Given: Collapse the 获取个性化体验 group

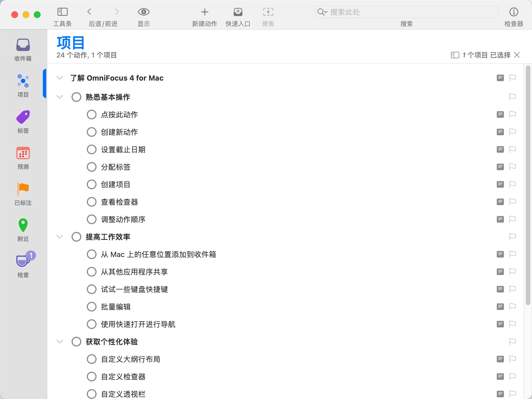Looking at the screenshot, I should (59, 342).
